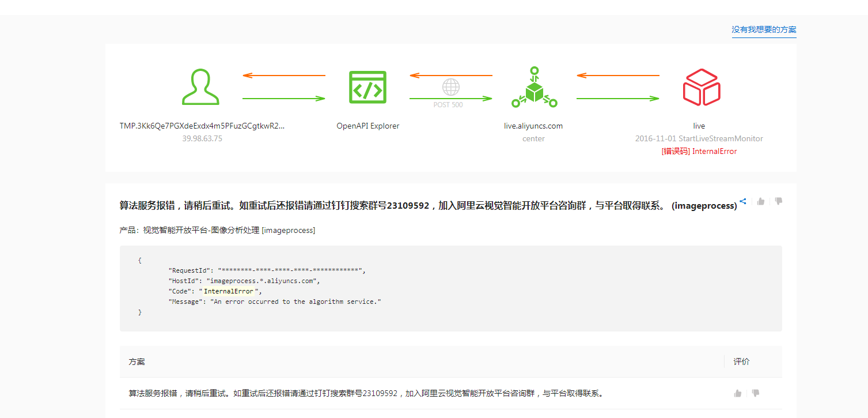Thumbs up the solution row in the table

[x=738, y=393]
